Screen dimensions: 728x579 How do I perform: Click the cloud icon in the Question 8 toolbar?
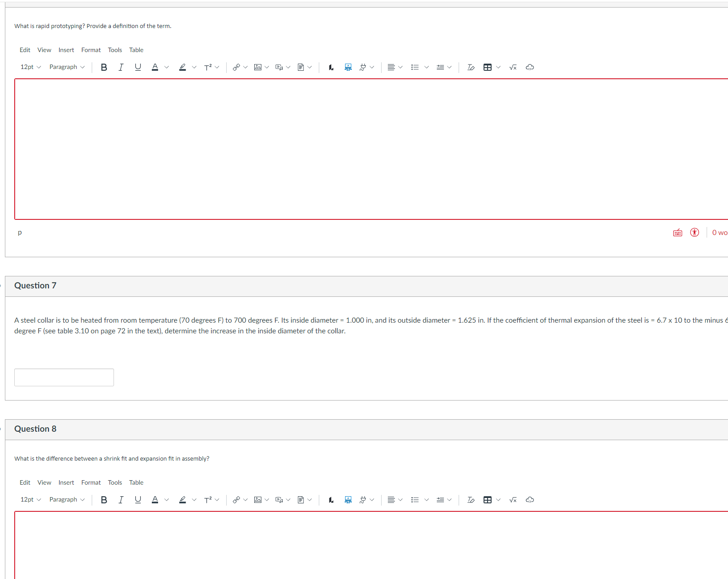tap(530, 500)
